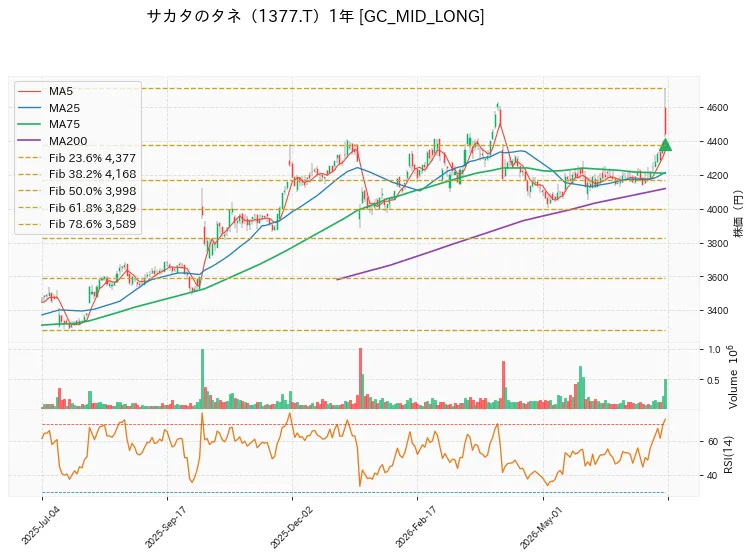Click the 4600 price axis tick label
Screen dimensions: 752x558
tap(717, 107)
